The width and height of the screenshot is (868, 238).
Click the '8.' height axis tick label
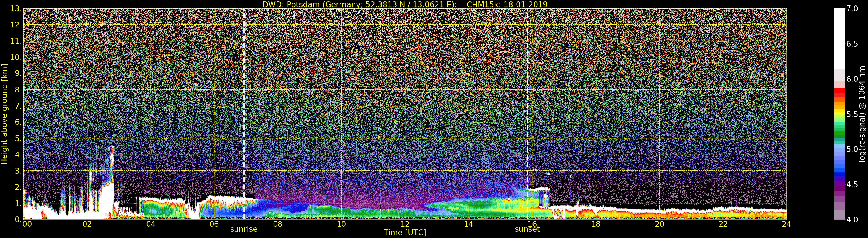pyautogui.click(x=18, y=90)
